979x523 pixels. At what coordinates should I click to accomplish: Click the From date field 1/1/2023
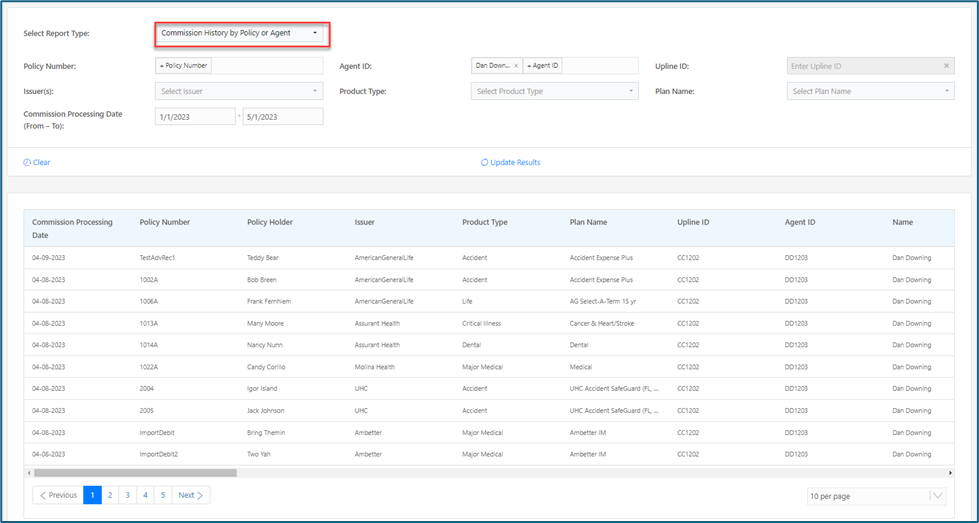pyautogui.click(x=195, y=117)
